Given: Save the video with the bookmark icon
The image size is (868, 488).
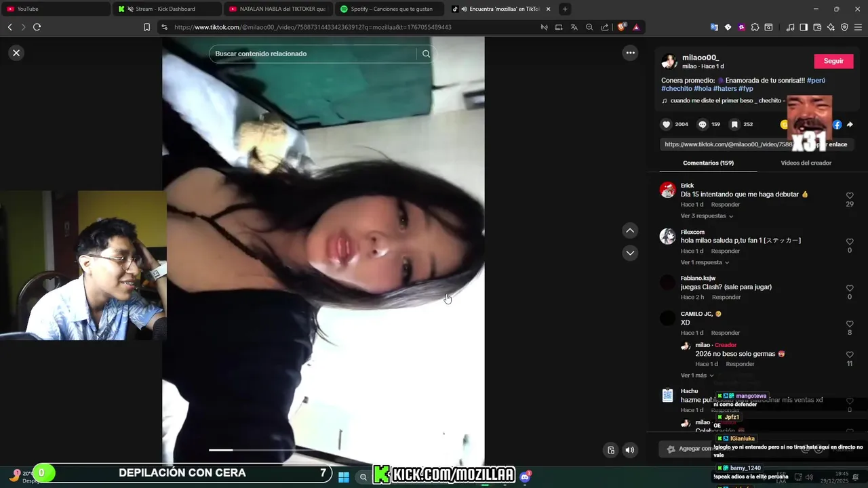Looking at the screenshot, I should (x=734, y=124).
